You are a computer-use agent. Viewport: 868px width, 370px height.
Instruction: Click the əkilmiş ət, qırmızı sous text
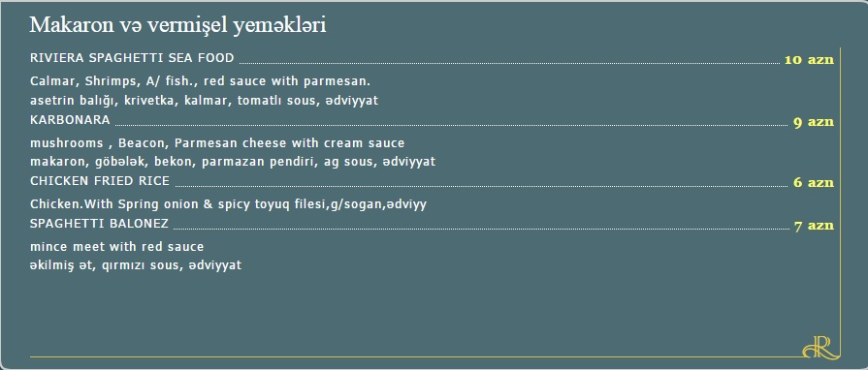click(x=136, y=265)
